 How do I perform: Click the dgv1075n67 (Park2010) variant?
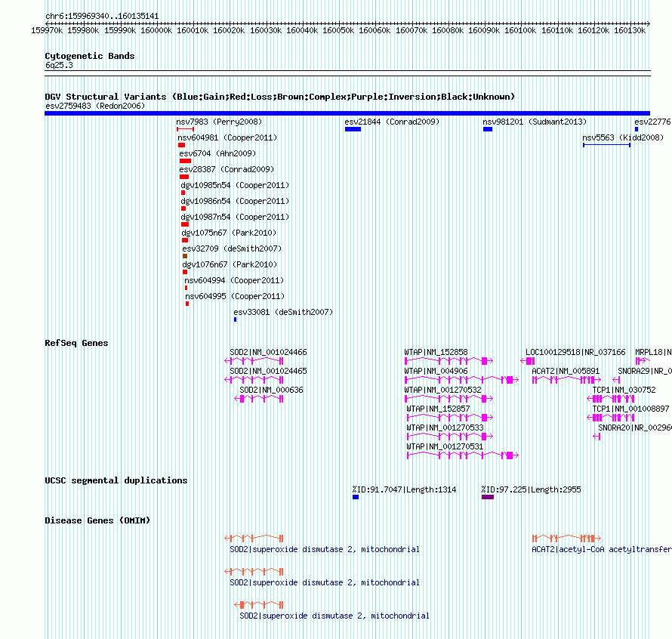[185, 240]
